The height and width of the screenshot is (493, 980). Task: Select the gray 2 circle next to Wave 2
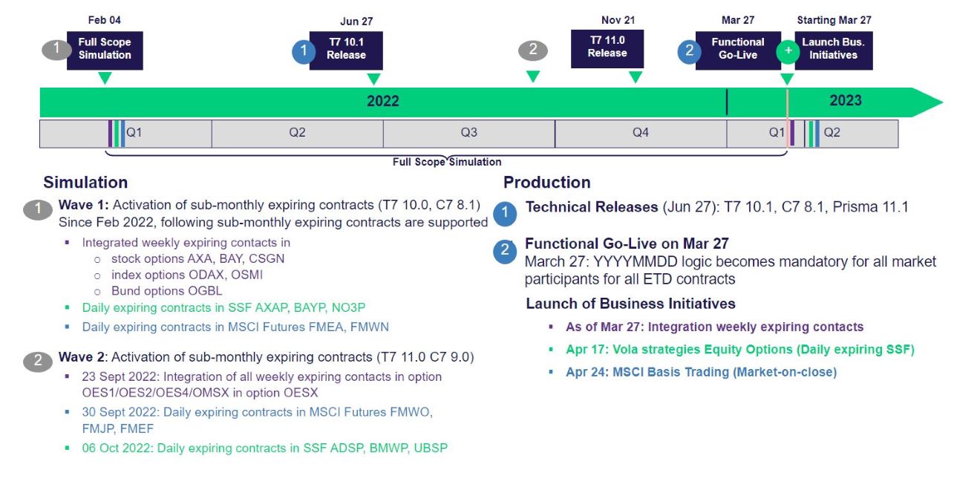(37, 361)
